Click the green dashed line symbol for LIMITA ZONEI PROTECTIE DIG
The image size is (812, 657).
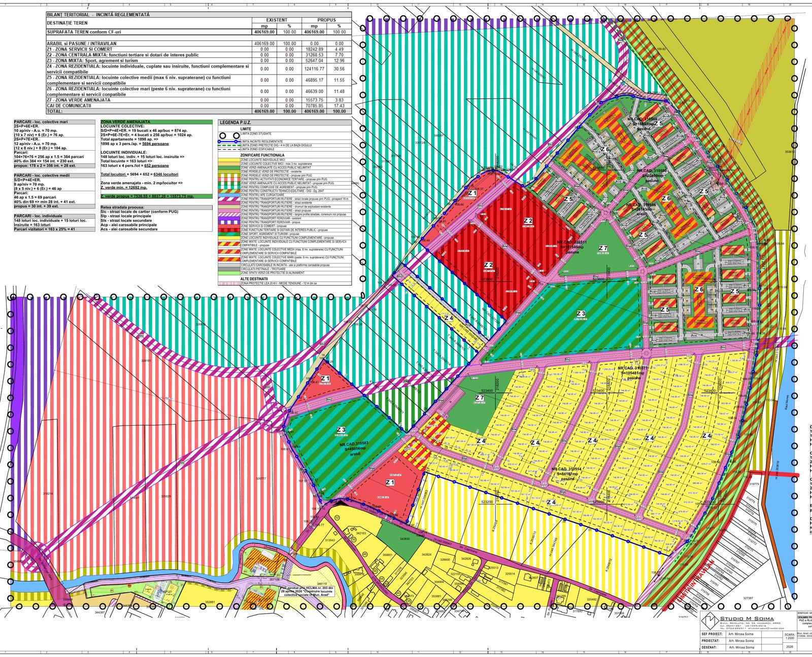(229, 146)
